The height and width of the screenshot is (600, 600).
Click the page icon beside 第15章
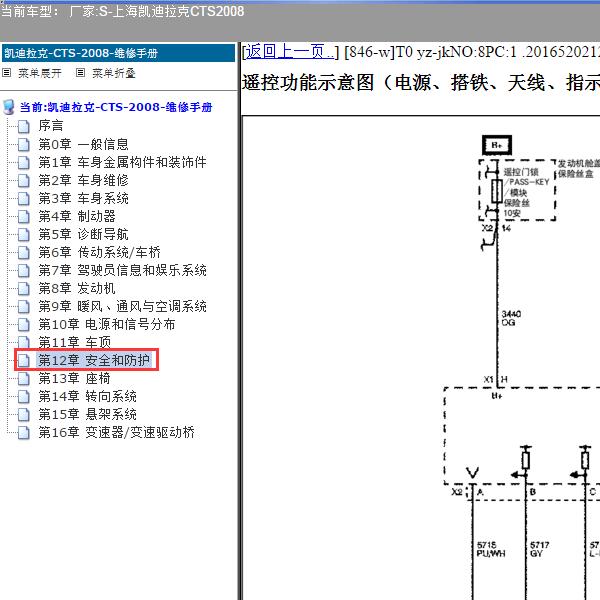24,415
